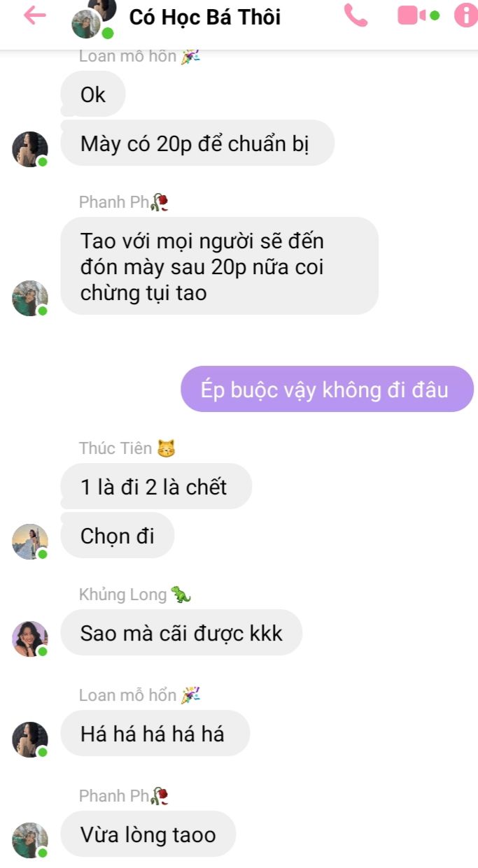Tap Phanh Ph's avatar beside the 20p nữa message

pyautogui.click(x=30, y=299)
